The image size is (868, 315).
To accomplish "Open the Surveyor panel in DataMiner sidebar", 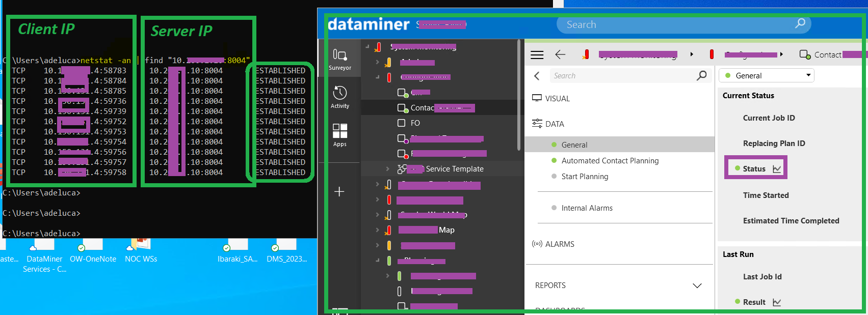I will (340, 59).
